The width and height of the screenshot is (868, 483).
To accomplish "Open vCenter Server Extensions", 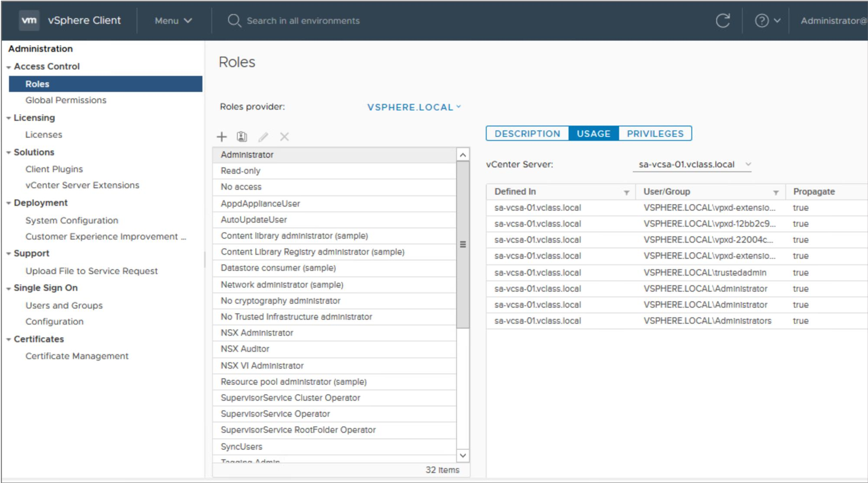I will pos(82,185).
